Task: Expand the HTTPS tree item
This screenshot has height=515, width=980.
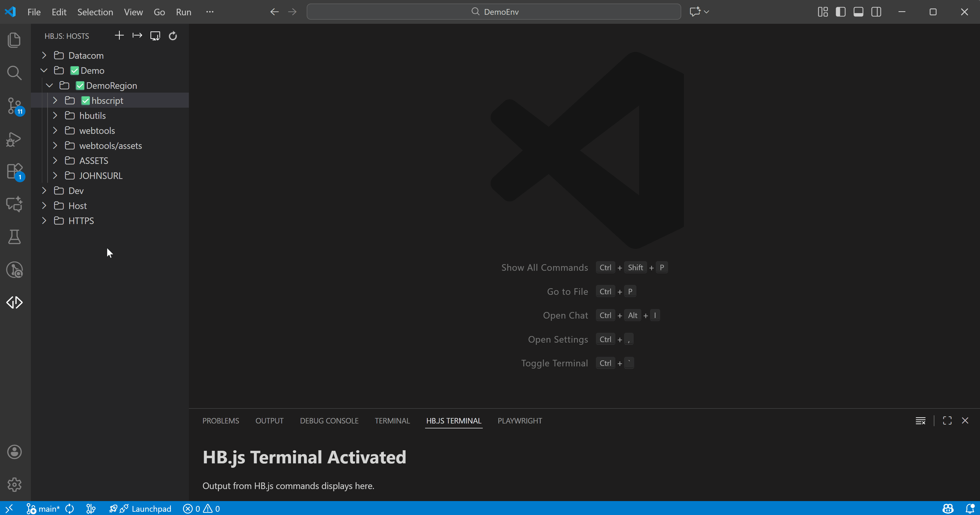Action: click(43, 220)
